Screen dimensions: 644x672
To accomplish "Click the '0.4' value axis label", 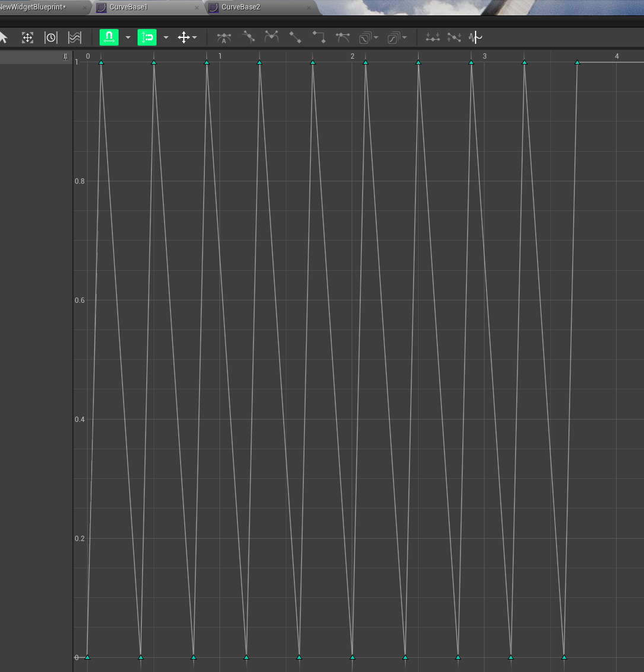I will coord(79,420).
